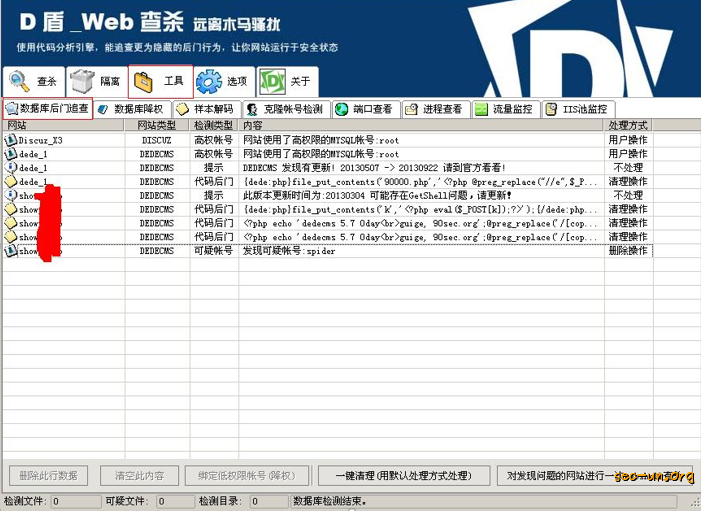
Task: Click the 检测文件 count field
Action: pos(76,501)
